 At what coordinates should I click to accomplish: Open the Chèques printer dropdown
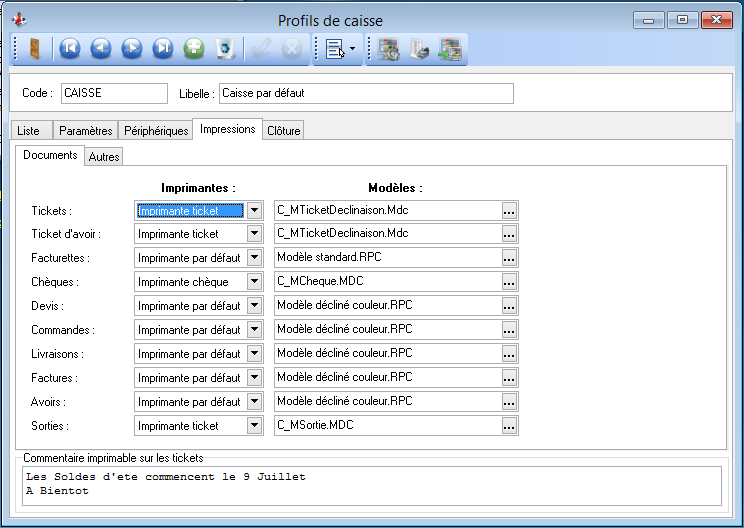(254, 282)
